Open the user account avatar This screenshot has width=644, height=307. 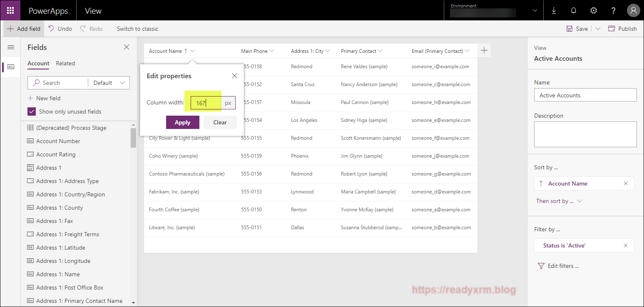click(x=633, y=11)
